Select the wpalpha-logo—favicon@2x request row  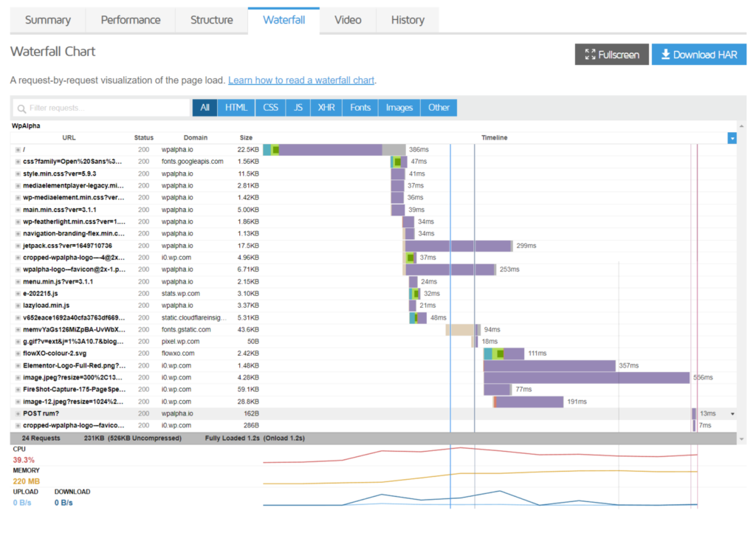coord(374,269)
